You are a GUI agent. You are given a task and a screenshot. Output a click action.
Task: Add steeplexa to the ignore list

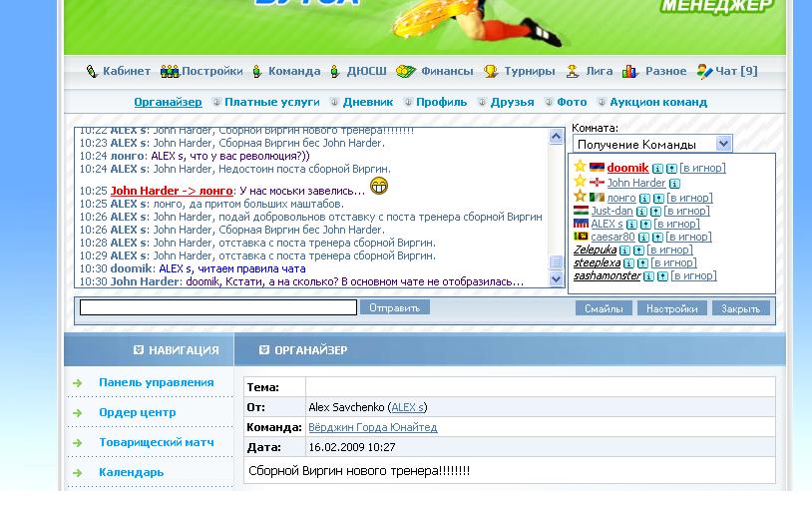click(673, 263)
